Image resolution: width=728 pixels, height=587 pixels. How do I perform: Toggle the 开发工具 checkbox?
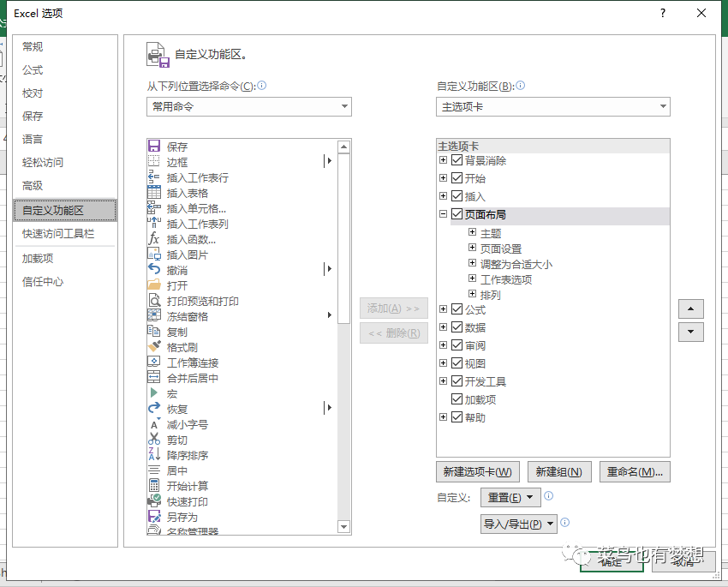(456, 380)
